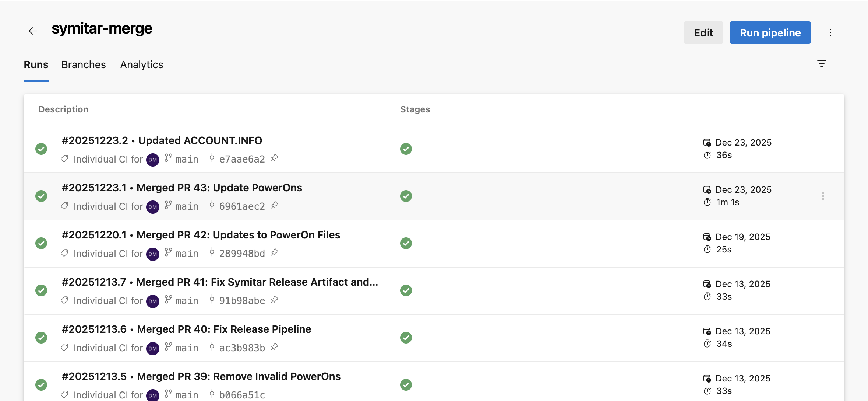
Task: Click the status check icon left of #20251223.2
Action: (x=41, y=149)
